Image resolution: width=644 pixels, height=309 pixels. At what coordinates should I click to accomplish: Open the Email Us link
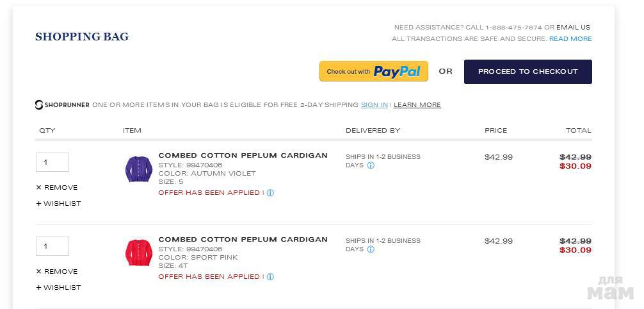click(574, 28)
